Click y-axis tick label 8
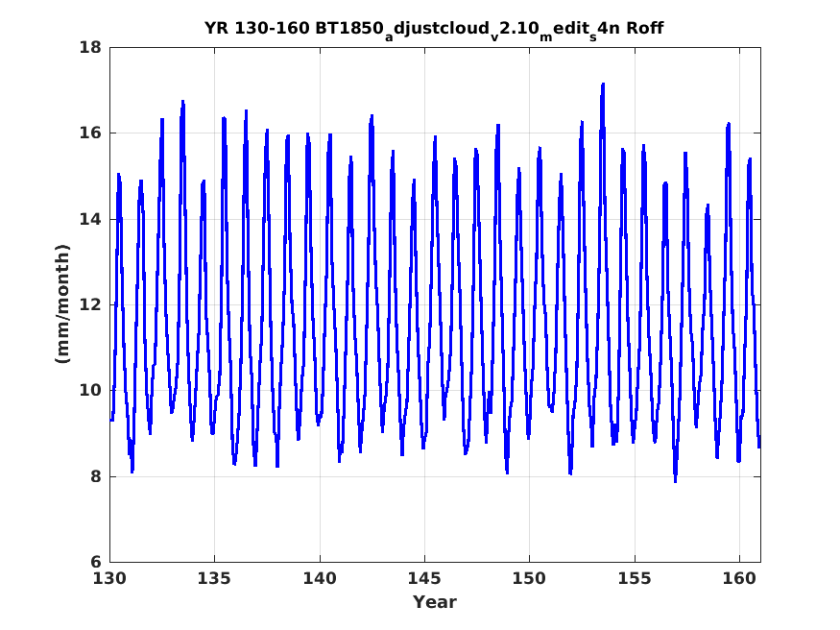 tap(96, 476)
